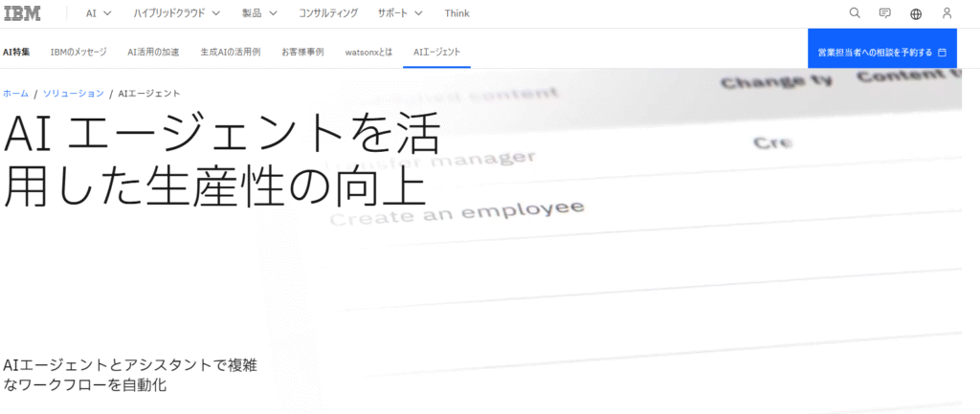This screenshot has width=980, height=414.
Task: Expand the サポート menu dropdown
Action: [400, 13]
